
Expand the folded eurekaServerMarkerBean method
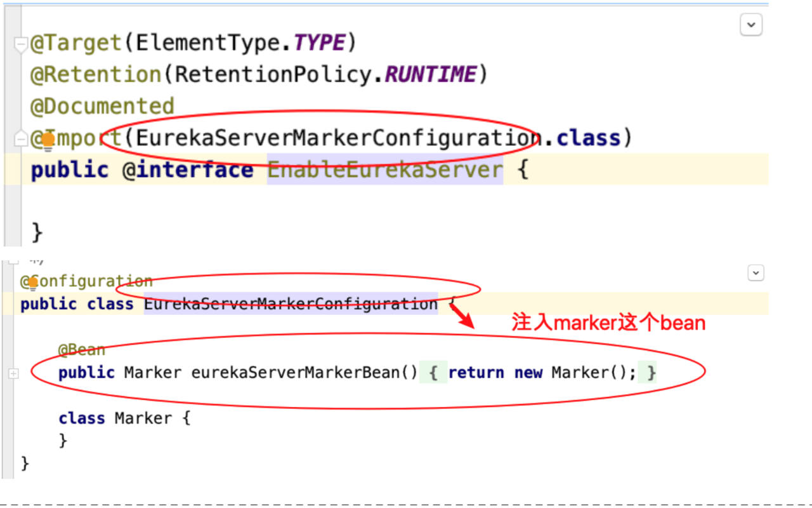point(13,374)
